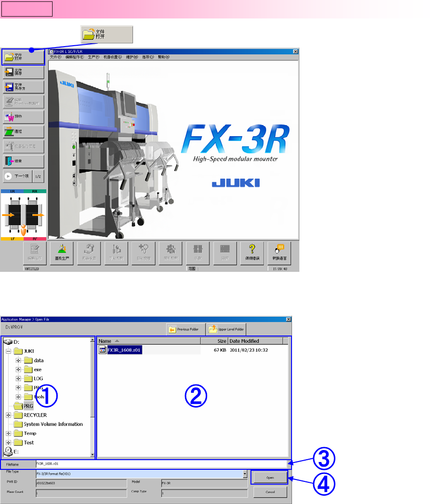Sort by the Name column header
The width and height of the screenshot is (441, 504).
click(x=149, y=341)
